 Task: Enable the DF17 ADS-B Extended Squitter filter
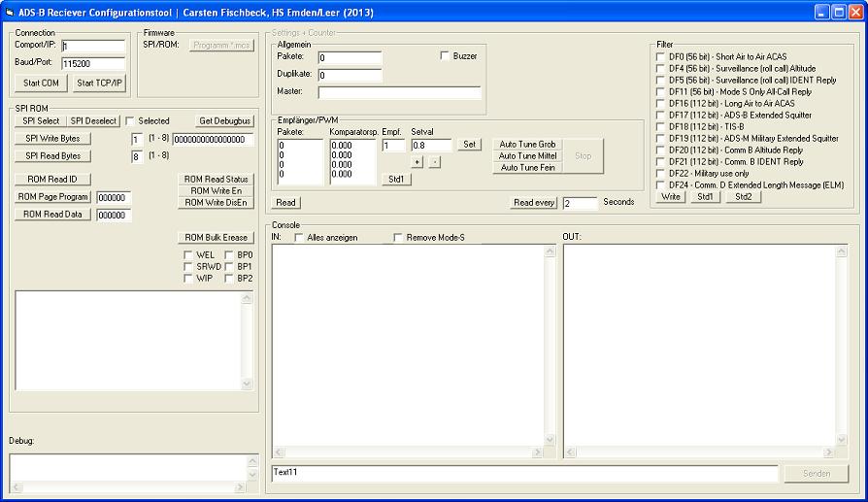(x=660, y=115)
